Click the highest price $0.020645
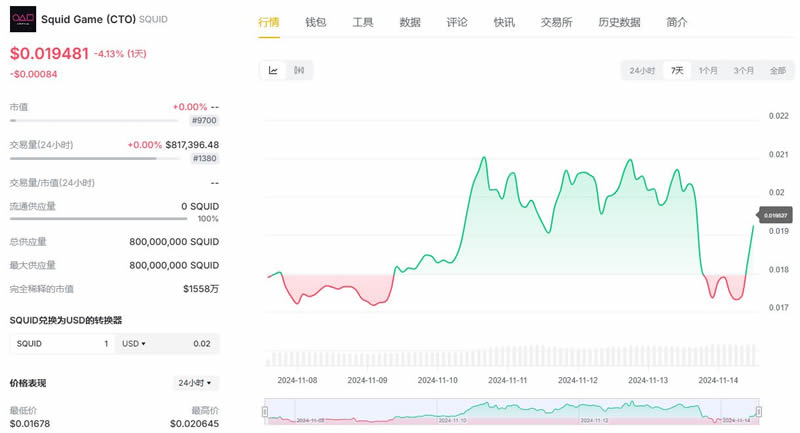This screenshot has height=433, width=800. [x=194, y=424]
